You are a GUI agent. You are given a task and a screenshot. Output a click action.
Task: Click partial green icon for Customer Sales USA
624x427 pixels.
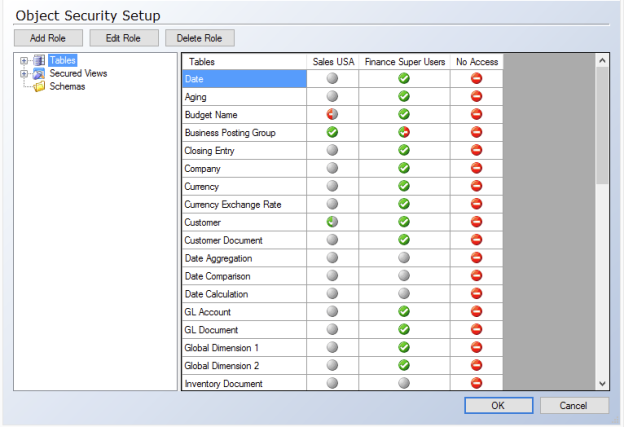point(332,222)
